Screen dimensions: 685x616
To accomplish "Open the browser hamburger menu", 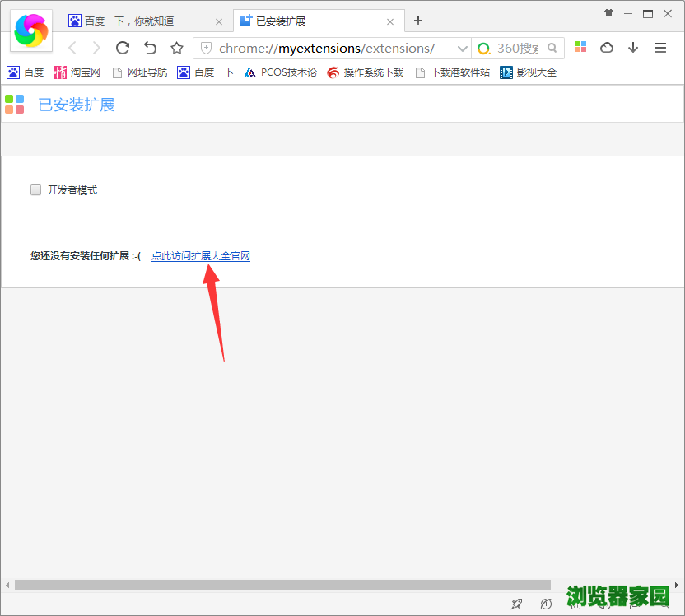I will click(660, 48).
